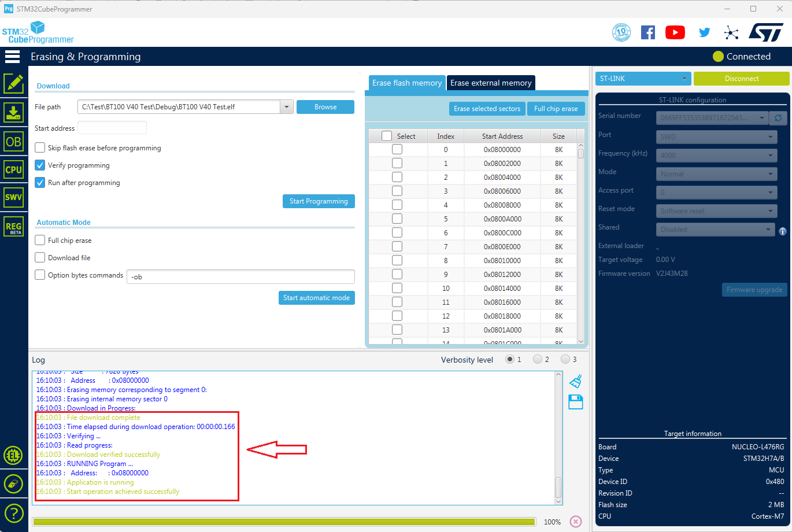This screenshot has width=792, height=532.
Task: Open the REG register viewer
Action: click(14, 226)
